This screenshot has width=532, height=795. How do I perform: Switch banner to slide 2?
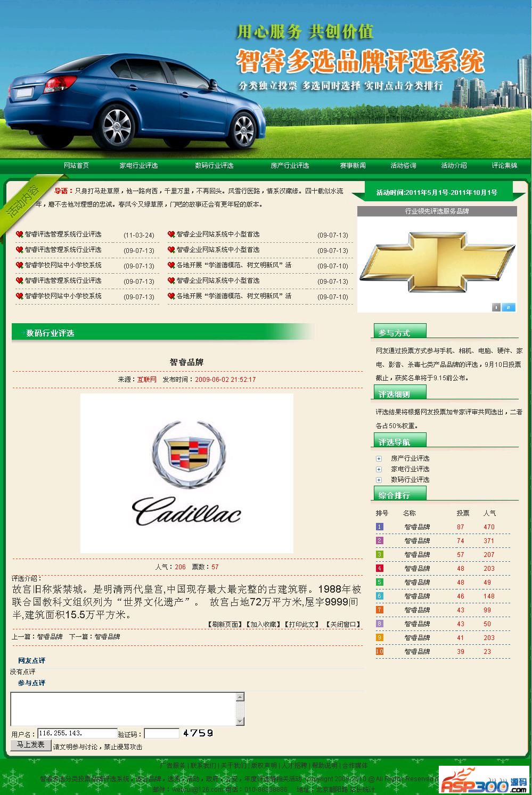[509, 307]
